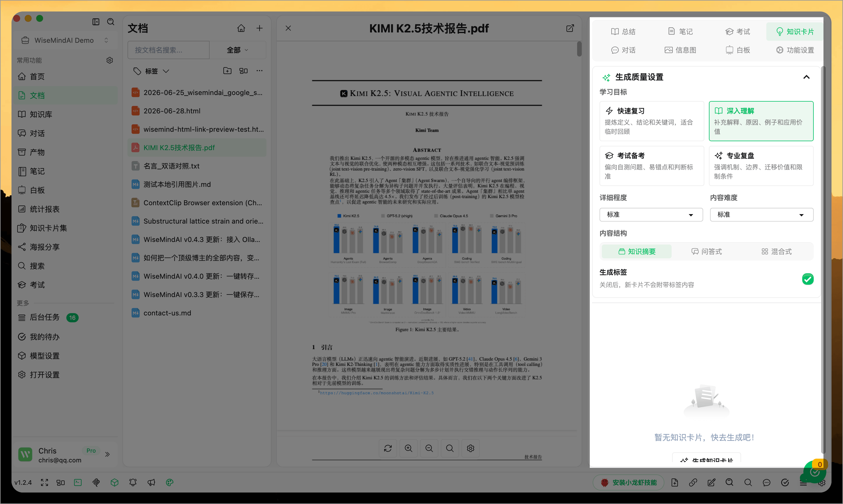This screenshot has width=843, height=504.
Task: Go to document home via house icon
Action: pos(241,28)
